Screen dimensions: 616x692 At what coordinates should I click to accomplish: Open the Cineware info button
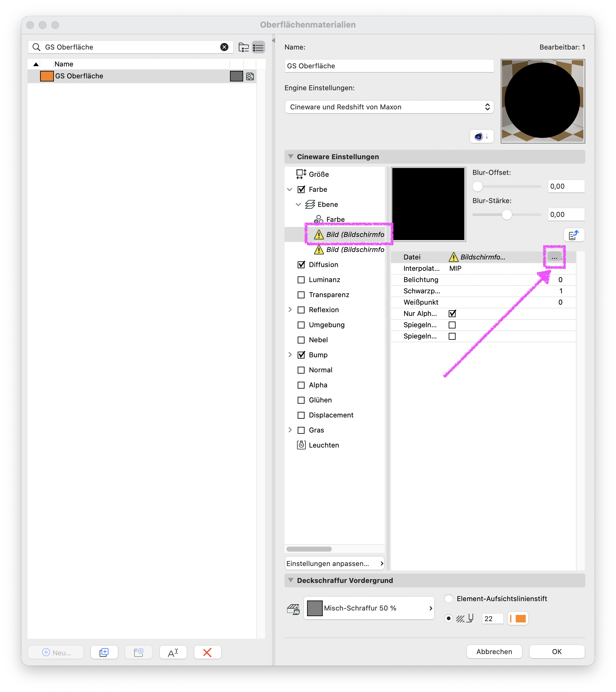[482, 136]
